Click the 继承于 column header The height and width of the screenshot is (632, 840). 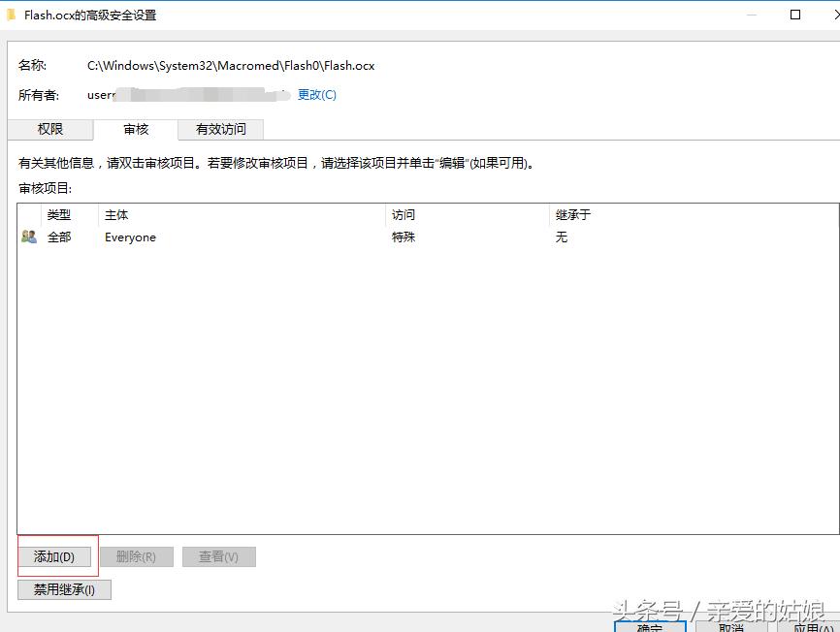571,214
